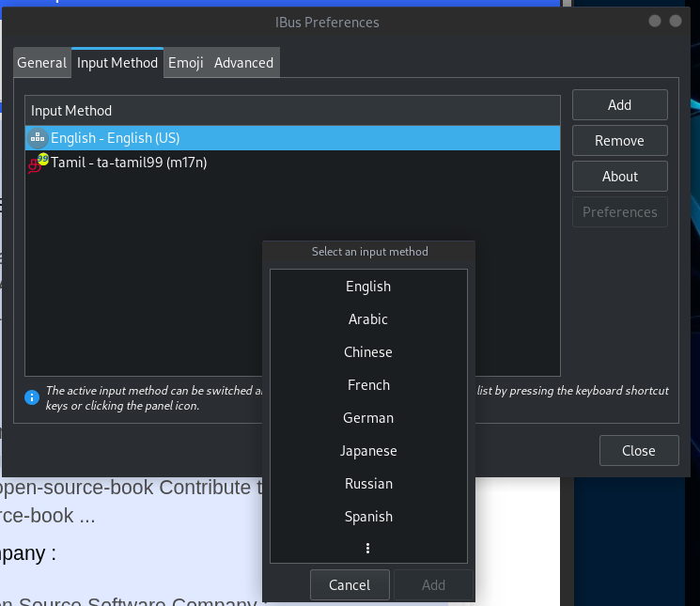700x606 pixels.
Task: Click Remove to delete input method
Action: point(619,141)
